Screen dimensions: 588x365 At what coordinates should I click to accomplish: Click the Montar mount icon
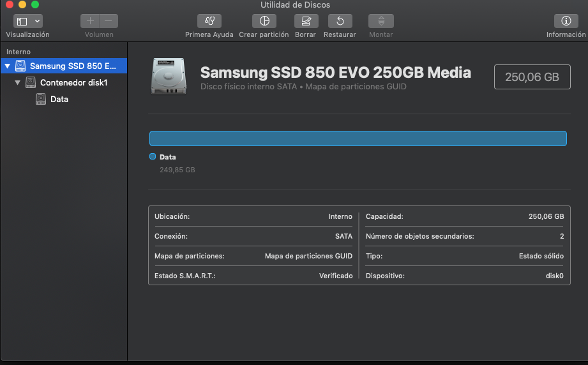(381, 21)
